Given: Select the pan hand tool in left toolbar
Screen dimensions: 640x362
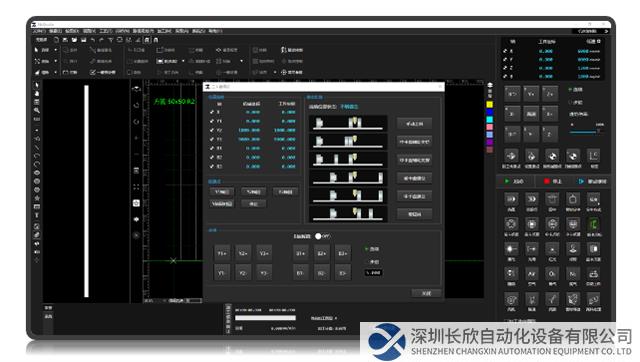Looking at the screenshot, I should 37,93.
